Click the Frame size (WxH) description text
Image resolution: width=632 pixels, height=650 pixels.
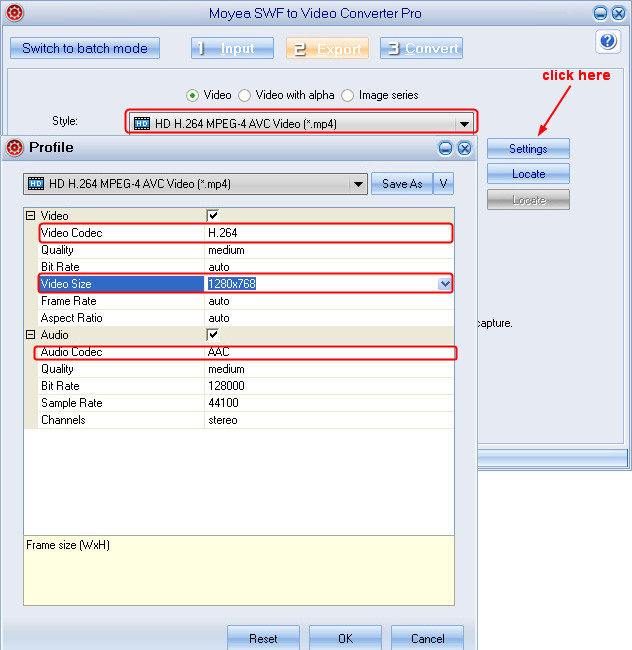68,545
